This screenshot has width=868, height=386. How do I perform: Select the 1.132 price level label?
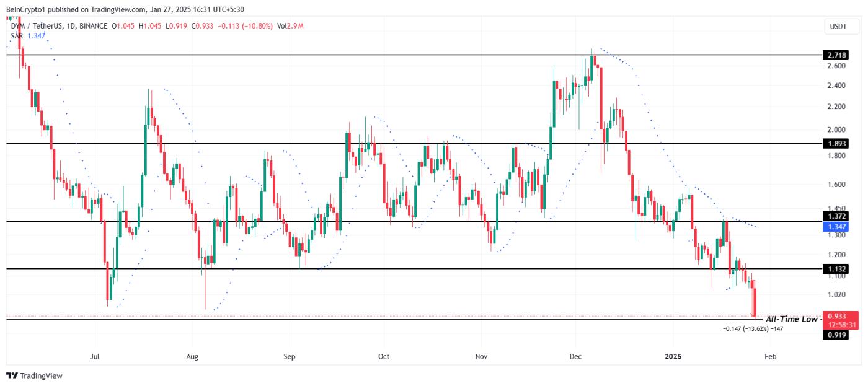[835, 269]
